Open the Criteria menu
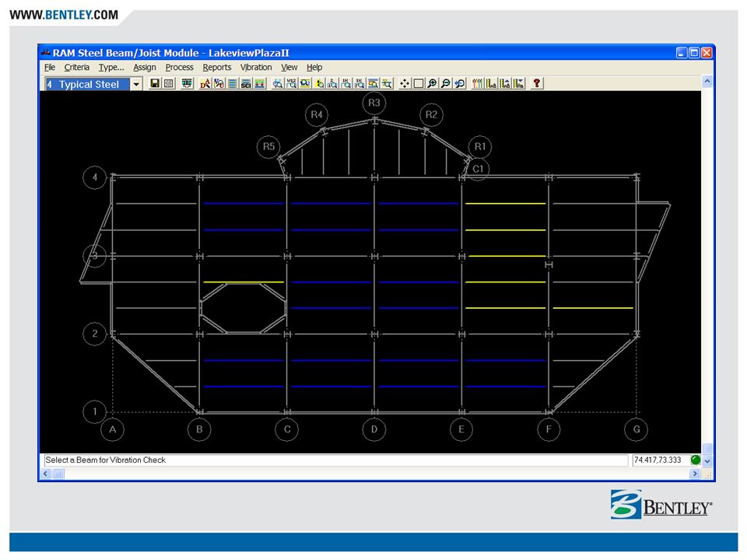Image resolution: width=747 pixels, height=560 pixels. coord(77,67)
